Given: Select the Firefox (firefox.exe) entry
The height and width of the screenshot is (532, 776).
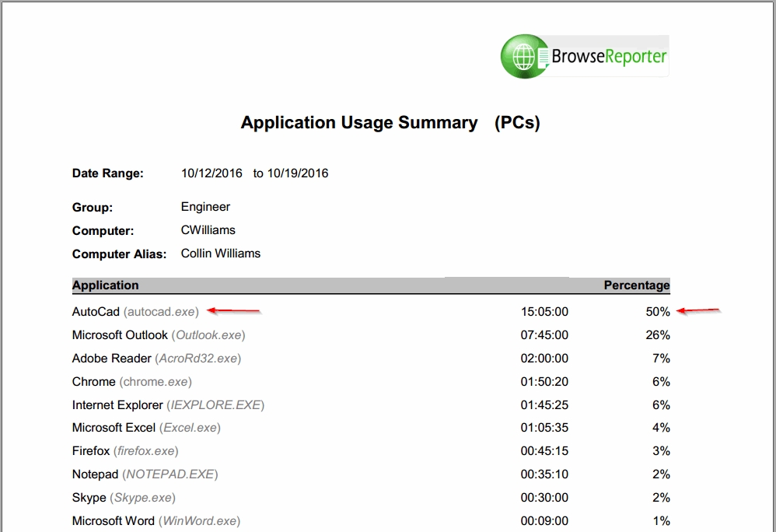Looking at the screenshot, I should point(125,451).
